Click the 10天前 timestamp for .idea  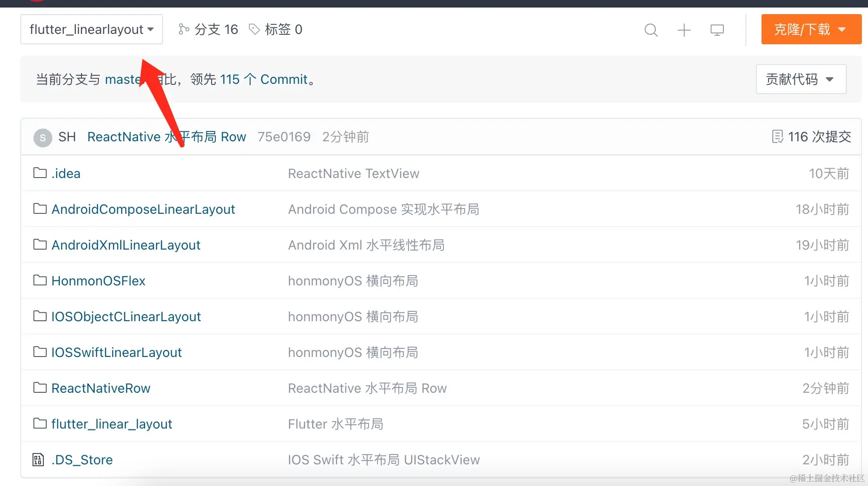tap(829, 173)
